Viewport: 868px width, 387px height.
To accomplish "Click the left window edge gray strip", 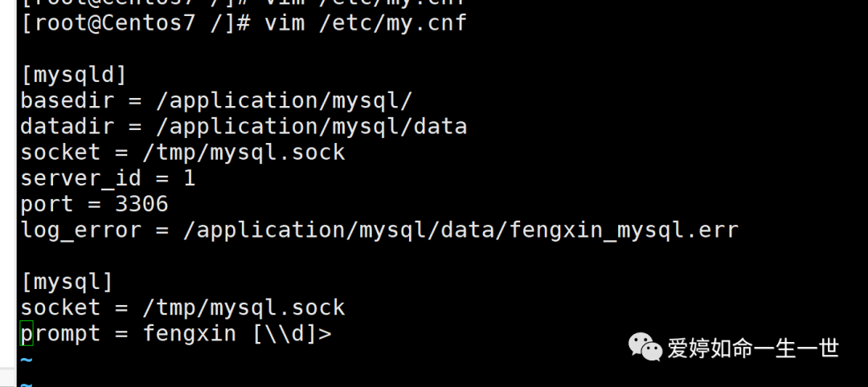I will [8, 193].
